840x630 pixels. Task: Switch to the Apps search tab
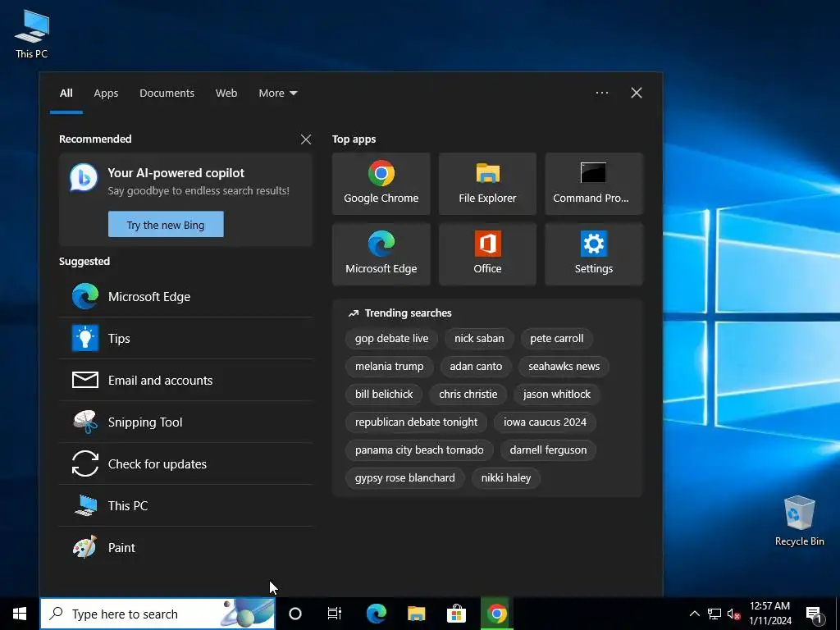click(106, 94)
